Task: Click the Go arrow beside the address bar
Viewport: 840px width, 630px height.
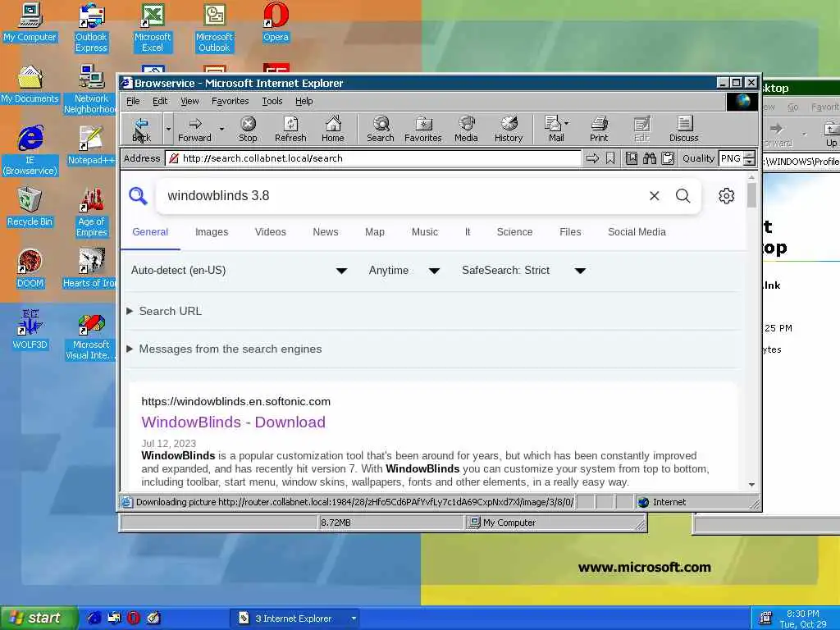Action: (592, 158)
